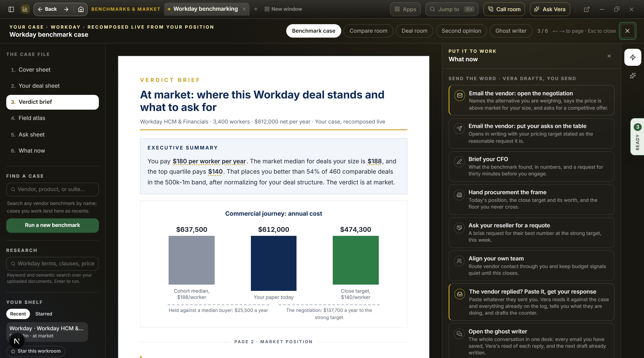
Task: Click Star this workroom
Action: coord(36,351)
